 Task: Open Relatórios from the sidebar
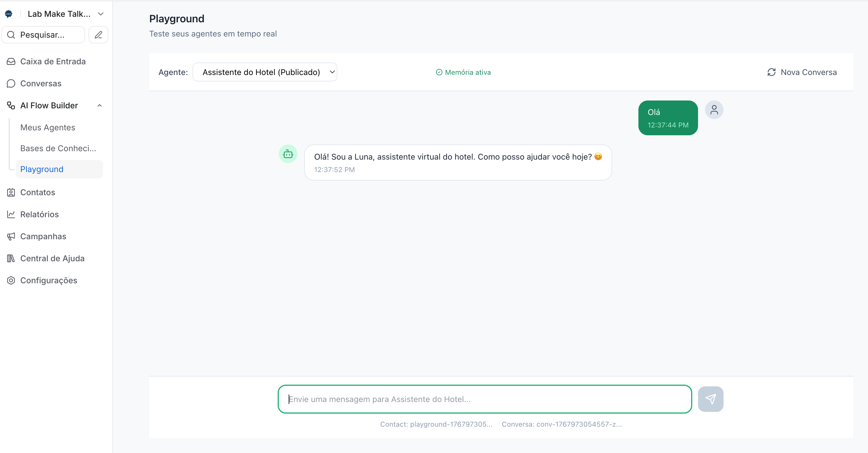coord(39,214)
